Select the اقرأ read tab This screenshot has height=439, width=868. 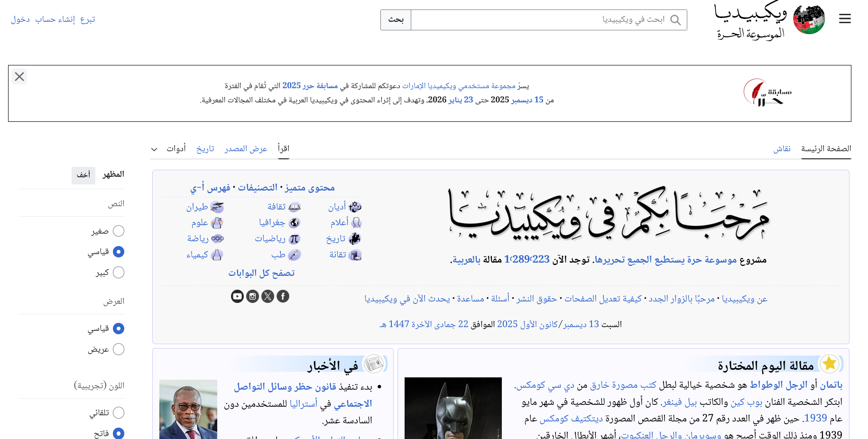point(284,149)
